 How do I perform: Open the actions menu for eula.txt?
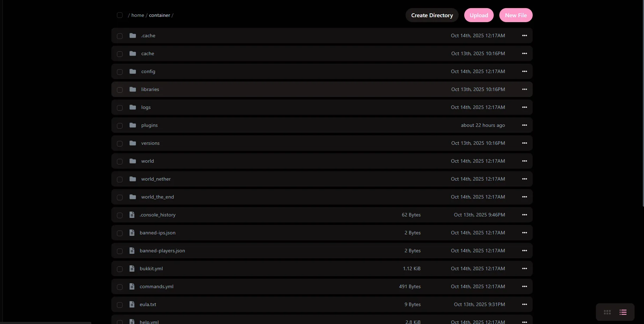(x=525, y=304)
